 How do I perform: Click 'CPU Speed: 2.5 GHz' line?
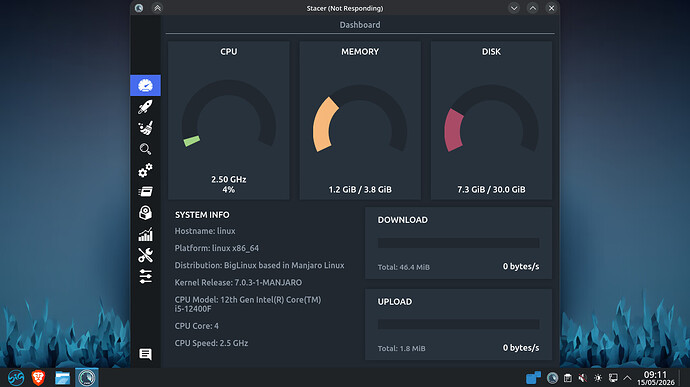pos(211,343)
